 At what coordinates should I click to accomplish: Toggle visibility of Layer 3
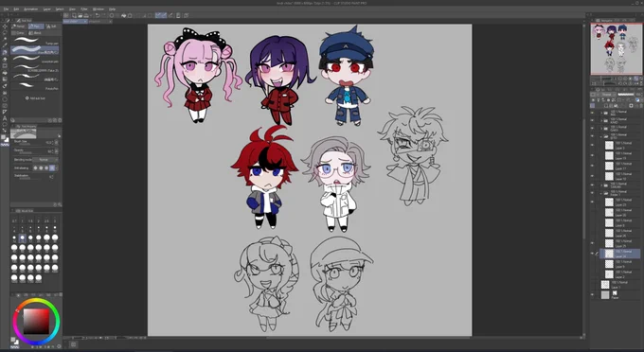592,145
